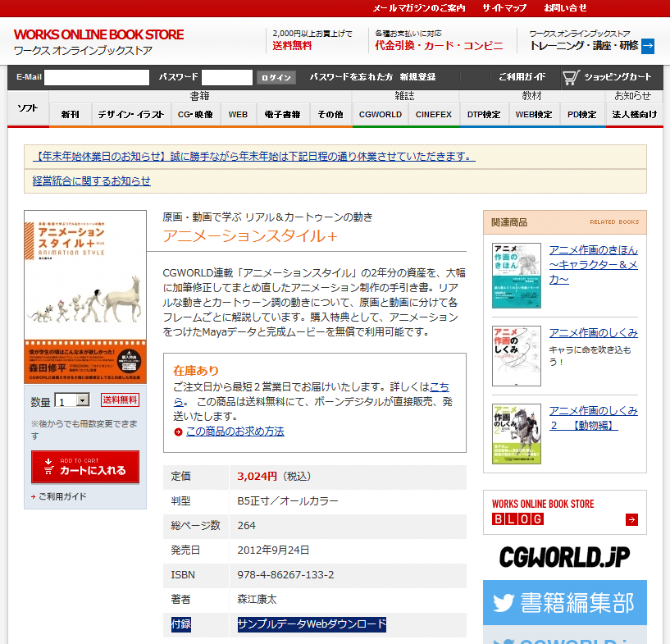This screenshot has height=644, width=670.
Task: Select the CGWORLD magazine tab
Action: [x=381, y=115]
